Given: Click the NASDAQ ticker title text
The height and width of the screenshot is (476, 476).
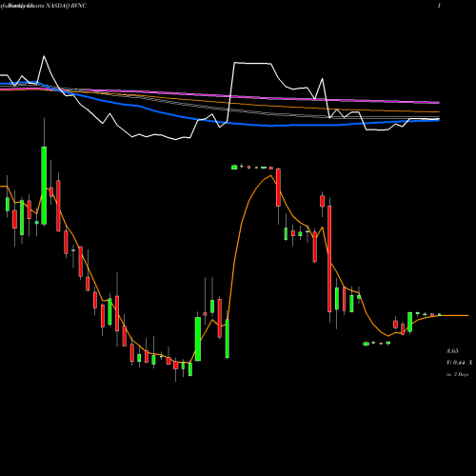Looking at the screenshot, I should 66,6.
